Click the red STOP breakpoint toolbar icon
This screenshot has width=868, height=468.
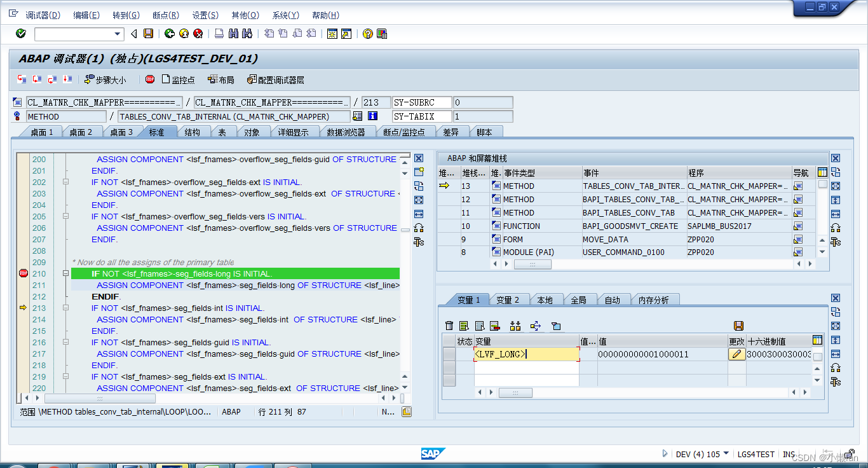(x=150, y=79)
